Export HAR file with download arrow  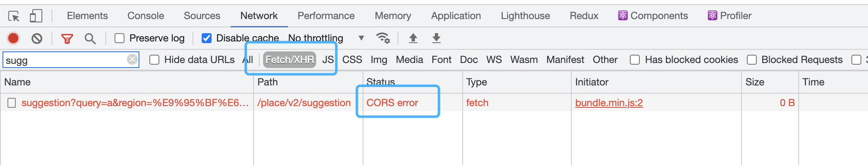[x=436, y=39]
